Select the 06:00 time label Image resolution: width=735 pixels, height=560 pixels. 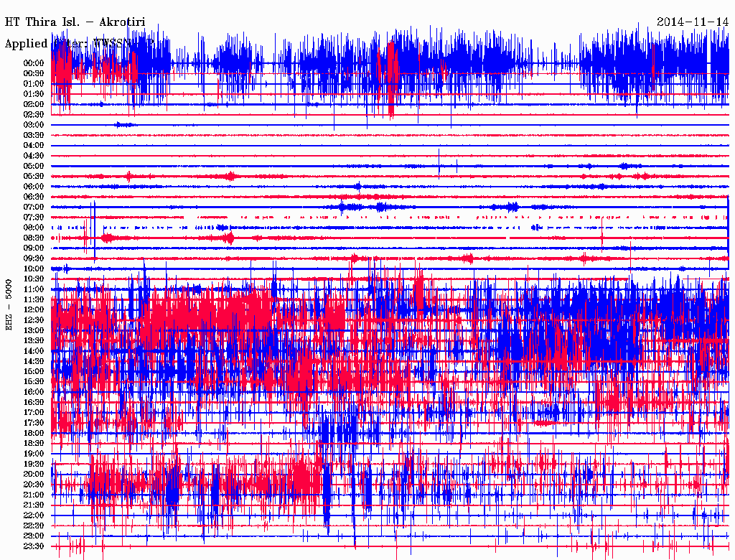(x=33, y=187)
